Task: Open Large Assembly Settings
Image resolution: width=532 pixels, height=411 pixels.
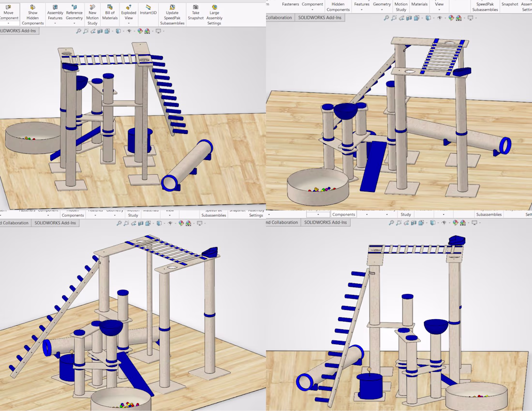Action: point(214,15)
